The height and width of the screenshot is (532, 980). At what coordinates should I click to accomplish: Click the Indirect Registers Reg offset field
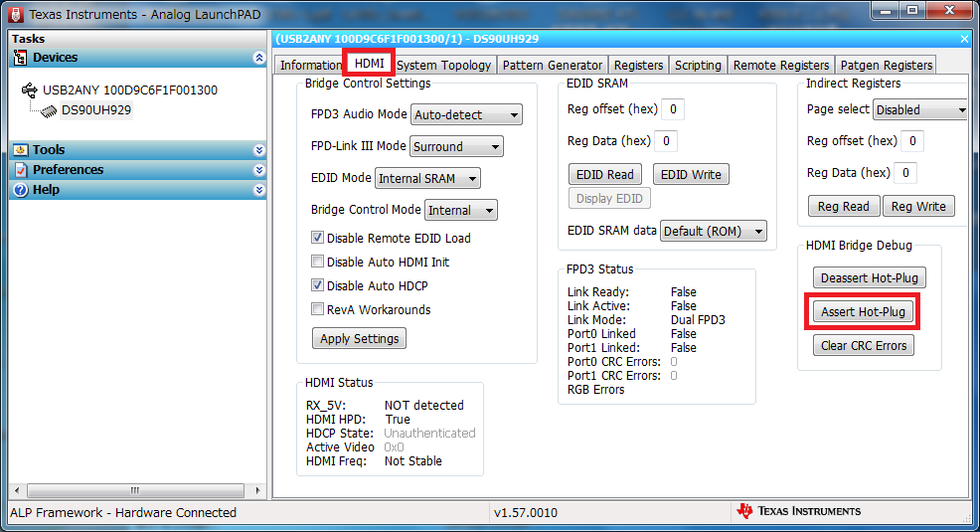pyautogui.click(x=912, y=141)
